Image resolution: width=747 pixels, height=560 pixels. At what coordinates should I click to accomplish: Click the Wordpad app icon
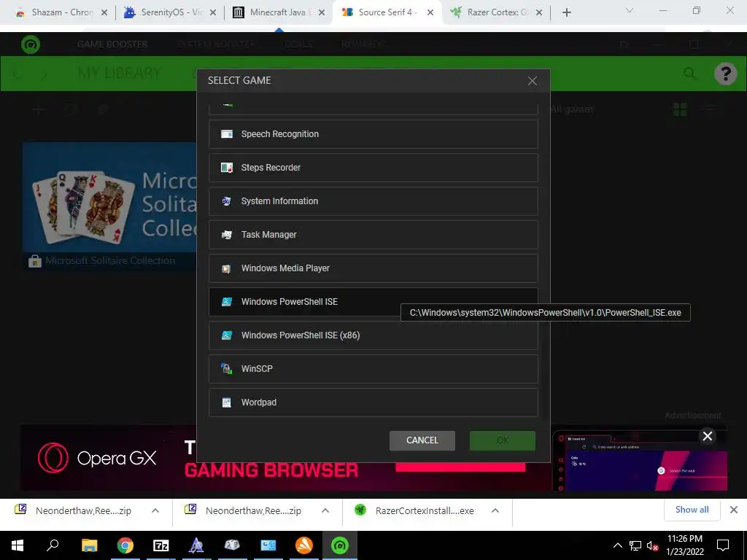[227, 402]
